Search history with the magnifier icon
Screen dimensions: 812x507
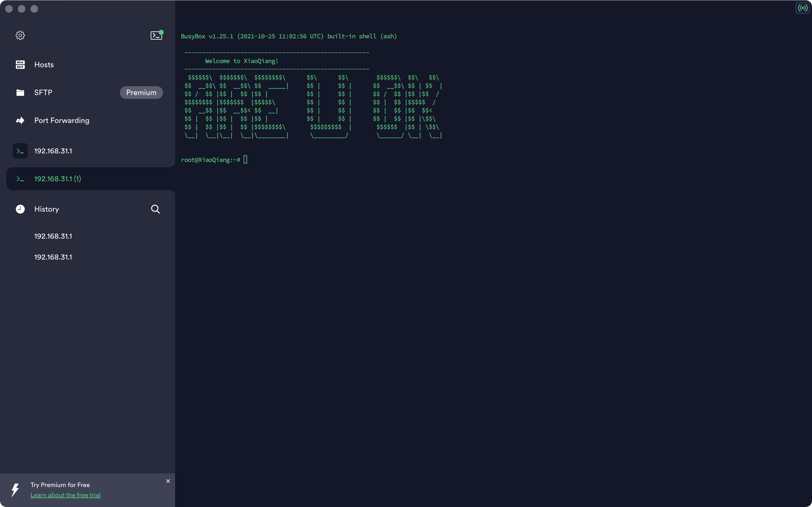pos(155,209)
